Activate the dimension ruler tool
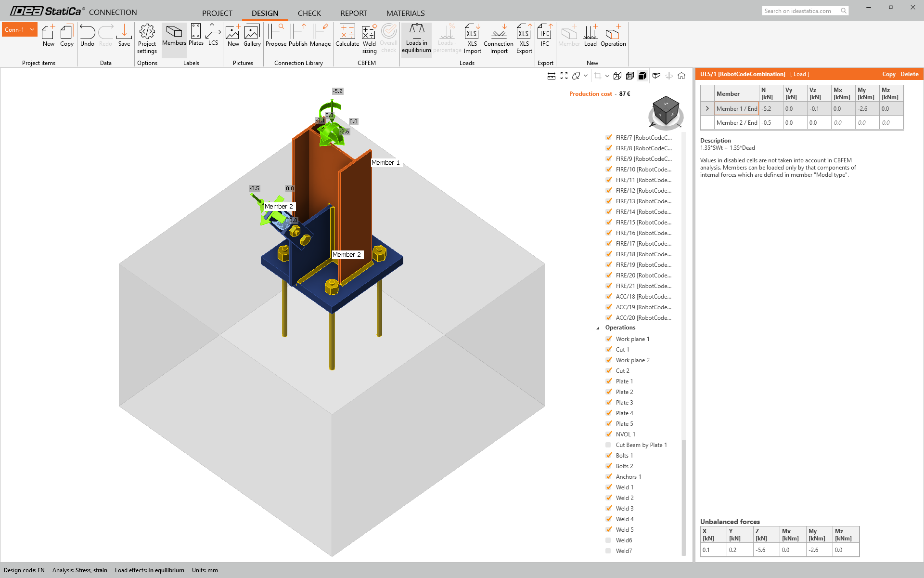This screenshot has height=578, width=924. 552,76
